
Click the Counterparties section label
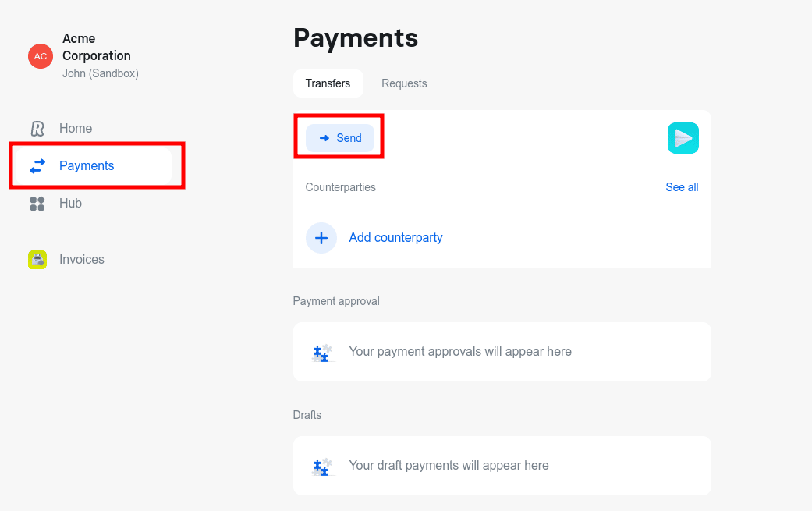coord(340,187)
